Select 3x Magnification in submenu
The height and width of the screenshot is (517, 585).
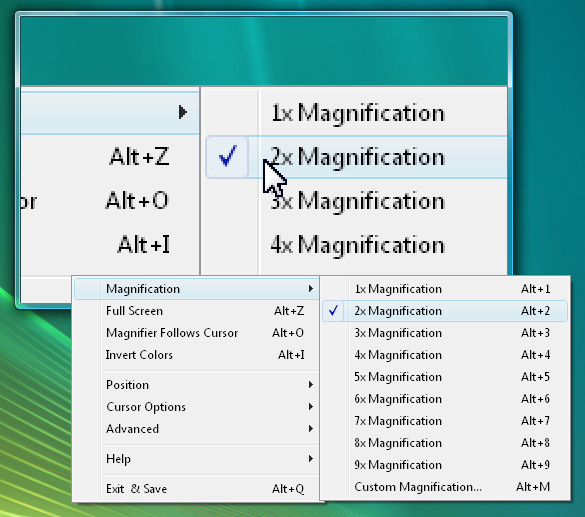pos(445,333)
